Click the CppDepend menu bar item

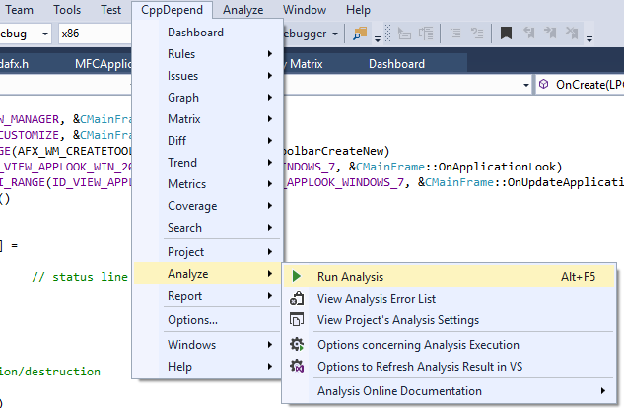tap(172, 10)
